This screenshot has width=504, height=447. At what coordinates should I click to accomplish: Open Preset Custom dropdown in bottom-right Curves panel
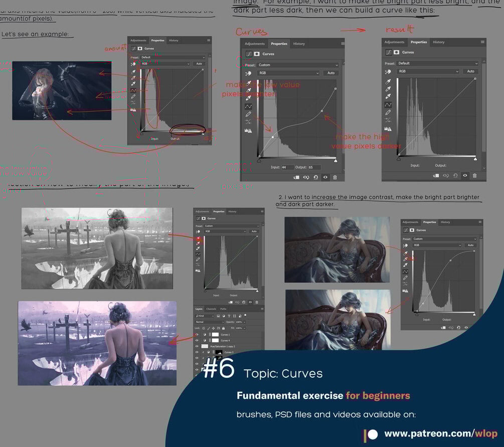pyautogui.click(x=444, y=239)
